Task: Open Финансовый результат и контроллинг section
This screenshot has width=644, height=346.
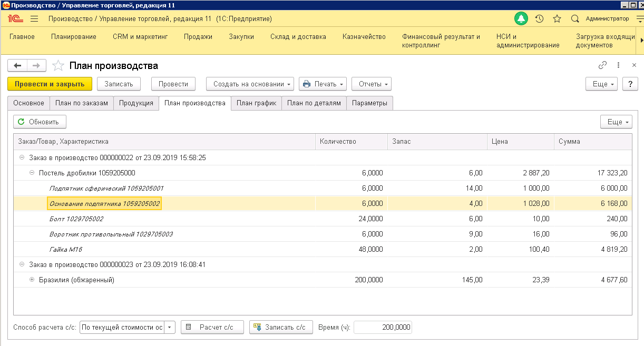Action: pos(441,41)
